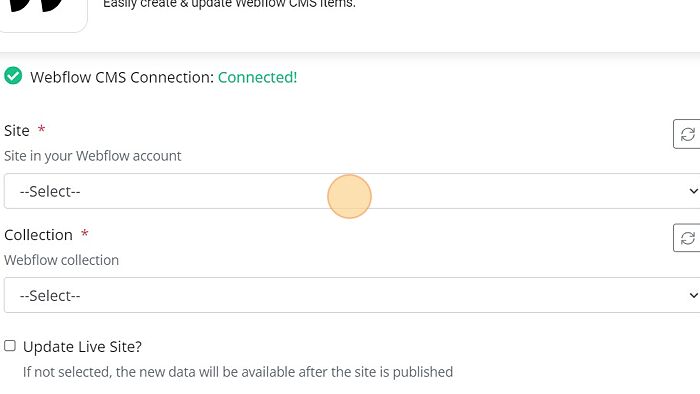The height and width of the screenshot is (394, 700).
Task: Click the red asterisk beside Site
Action: point(42,129)
